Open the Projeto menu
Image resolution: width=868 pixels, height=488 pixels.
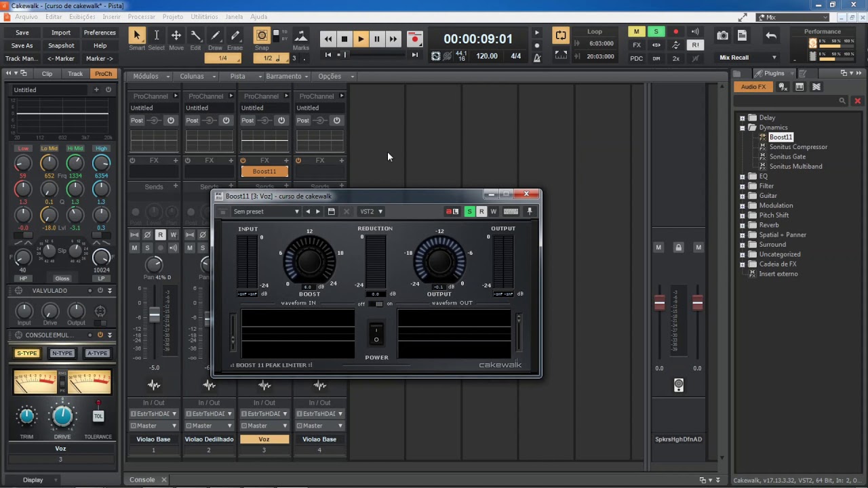tap(173, 16)
